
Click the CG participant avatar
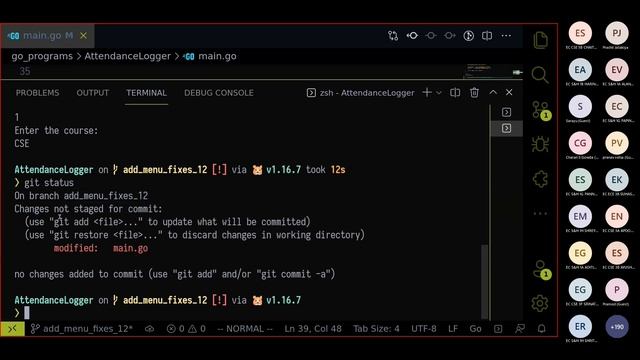[580, 143]
